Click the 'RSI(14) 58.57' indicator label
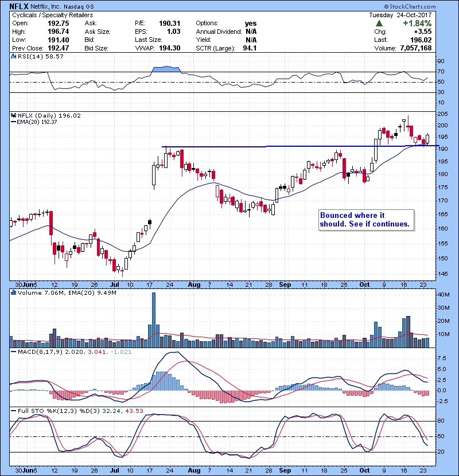Viewport: 459px width, 476px height. pyautogui.click(x=40, y=56)
